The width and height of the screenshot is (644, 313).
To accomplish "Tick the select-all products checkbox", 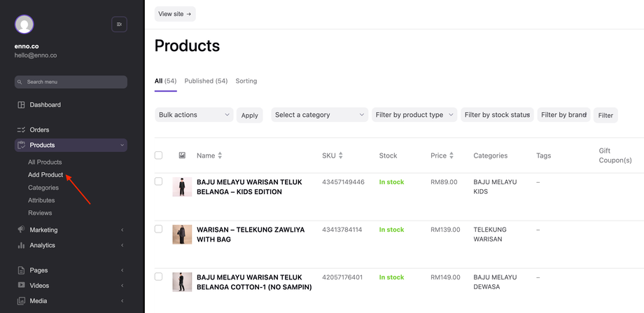I will 158,155.
